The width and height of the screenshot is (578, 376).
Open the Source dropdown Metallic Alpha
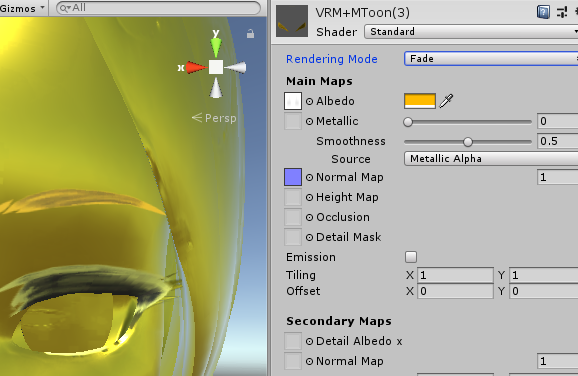pos(491,159)
